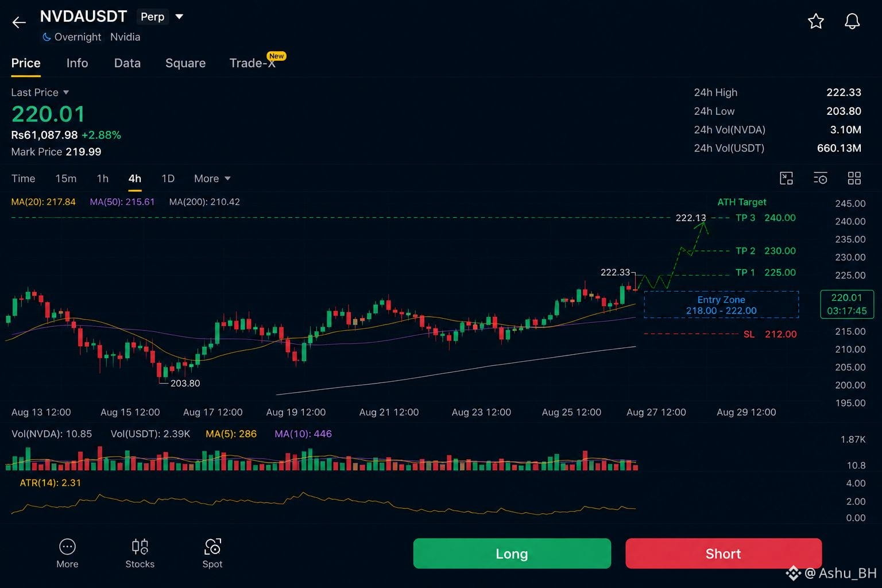Switch to the Info tab

point(77,63)
